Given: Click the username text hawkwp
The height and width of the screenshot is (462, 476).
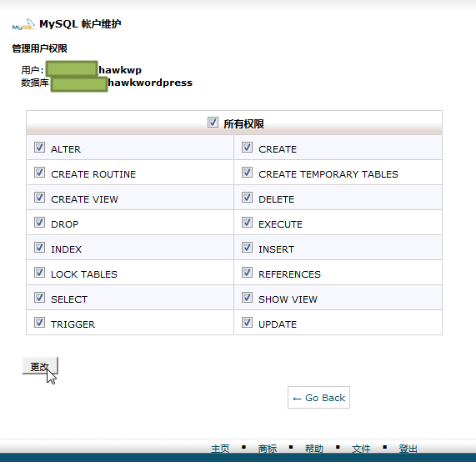Looking at the screenshot, I should [x=120, y=70].
